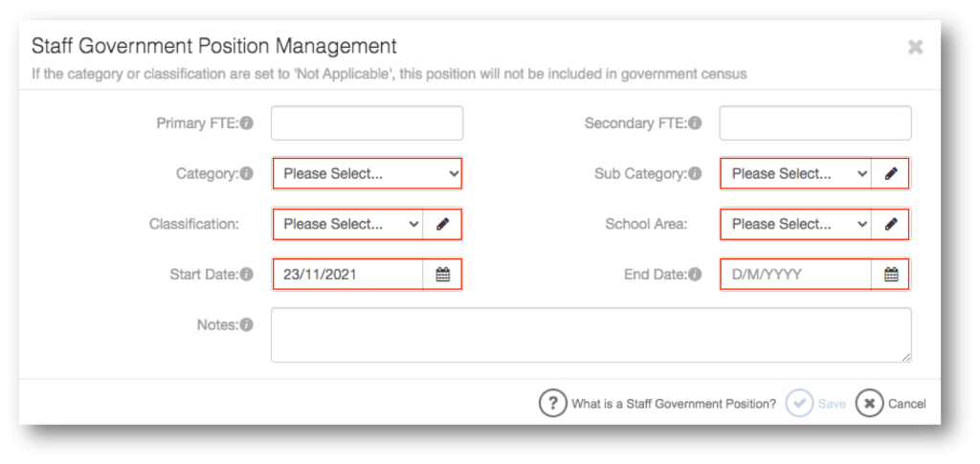Open the Classification select list

tap(348, 224)
